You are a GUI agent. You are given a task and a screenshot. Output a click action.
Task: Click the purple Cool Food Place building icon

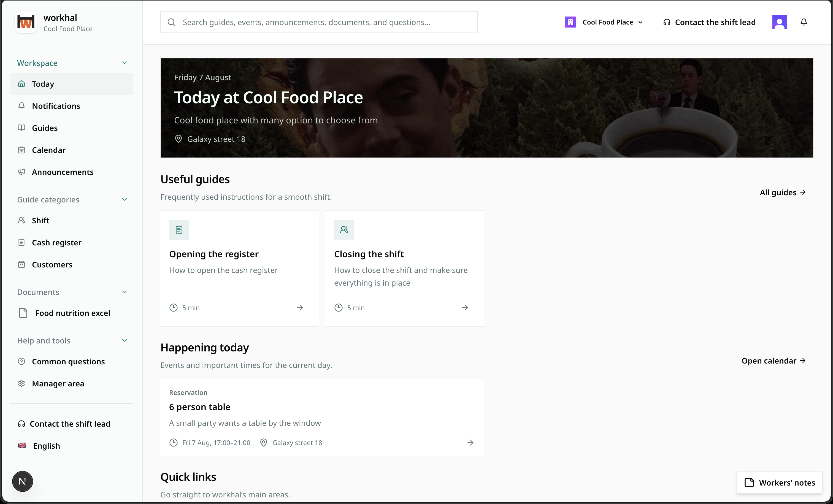(570, 22)
